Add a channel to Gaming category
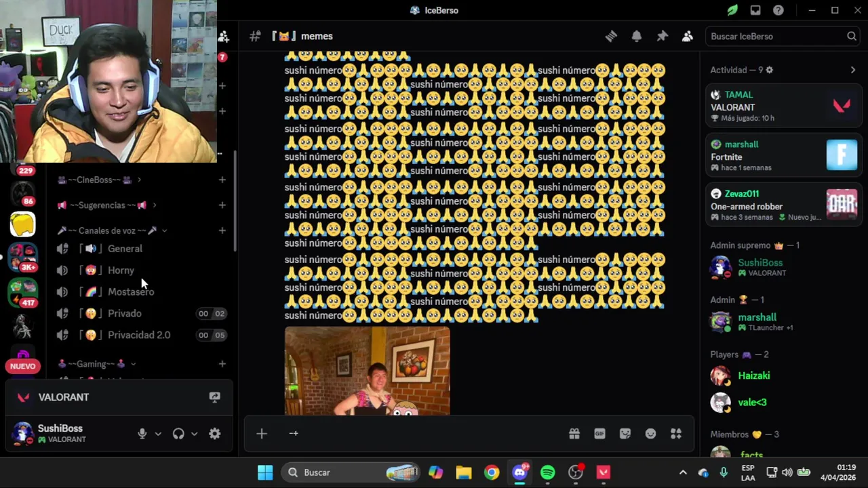 point(222,364)
